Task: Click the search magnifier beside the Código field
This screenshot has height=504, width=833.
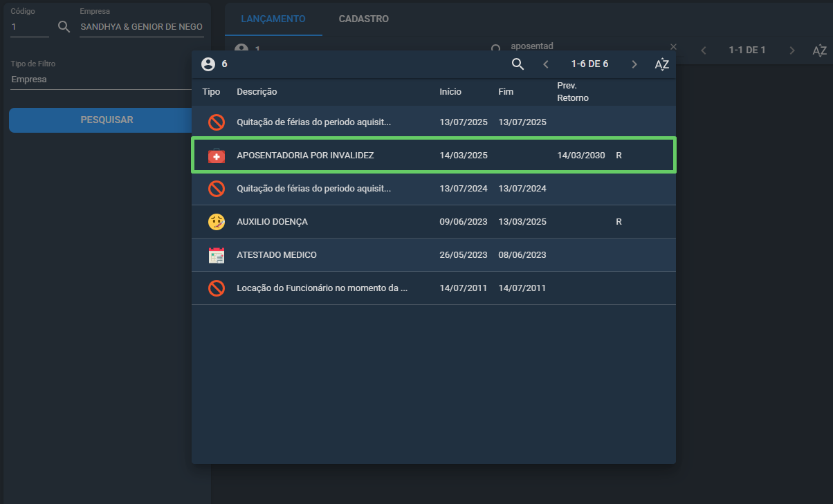Action: point(64,27)
